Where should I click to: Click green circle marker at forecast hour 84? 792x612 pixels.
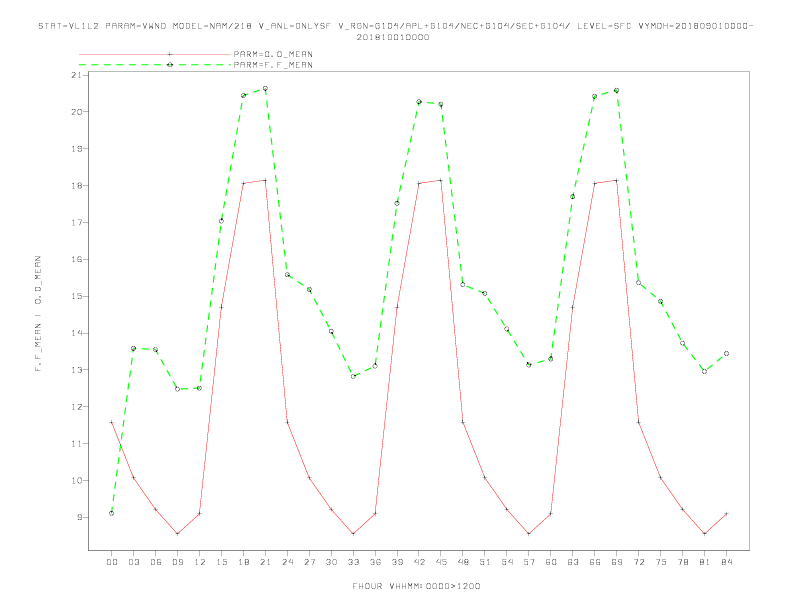point(726,353)
